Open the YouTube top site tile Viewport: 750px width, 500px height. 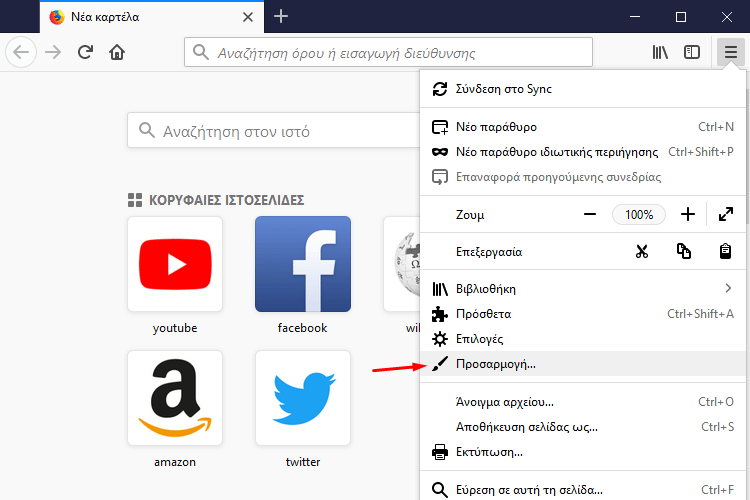pyautogui.click(x=175, y=264)
